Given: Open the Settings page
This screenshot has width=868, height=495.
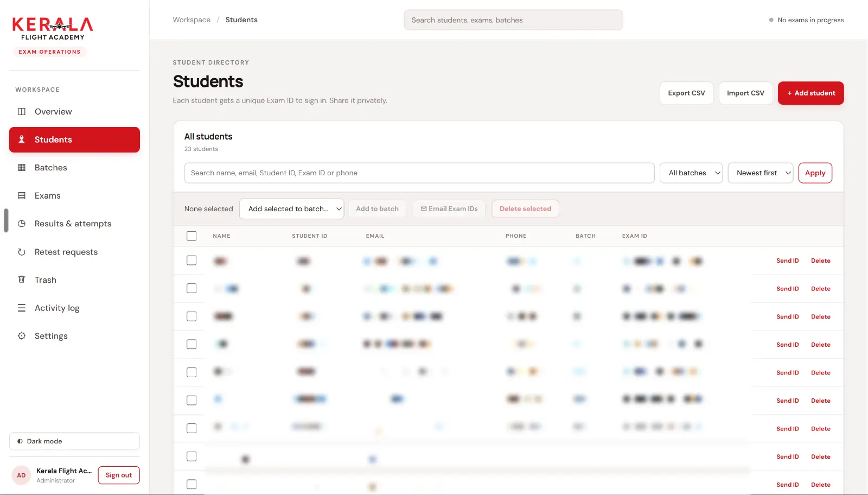Looking at the screenshot, I should (74, 336).
